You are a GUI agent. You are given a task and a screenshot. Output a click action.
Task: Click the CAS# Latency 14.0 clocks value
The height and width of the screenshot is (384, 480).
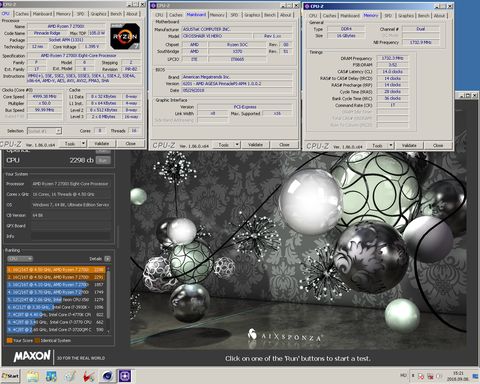[392, 72]
